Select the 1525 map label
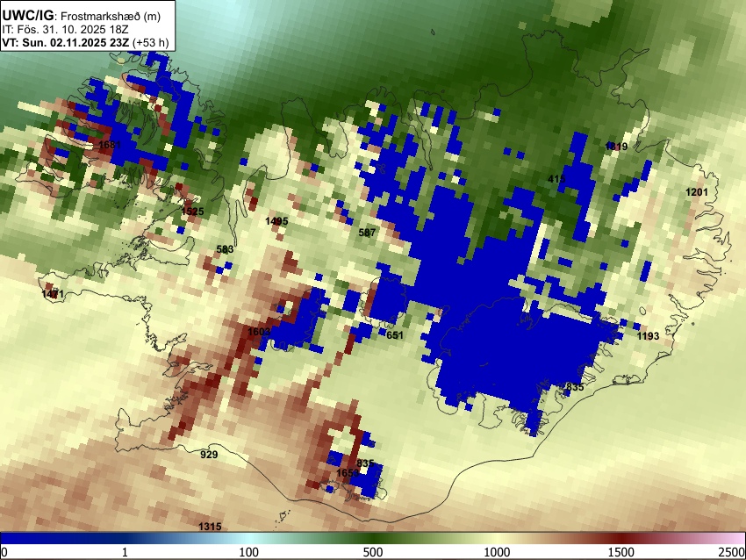Screen dimensions: 746x560 (193, 212)
